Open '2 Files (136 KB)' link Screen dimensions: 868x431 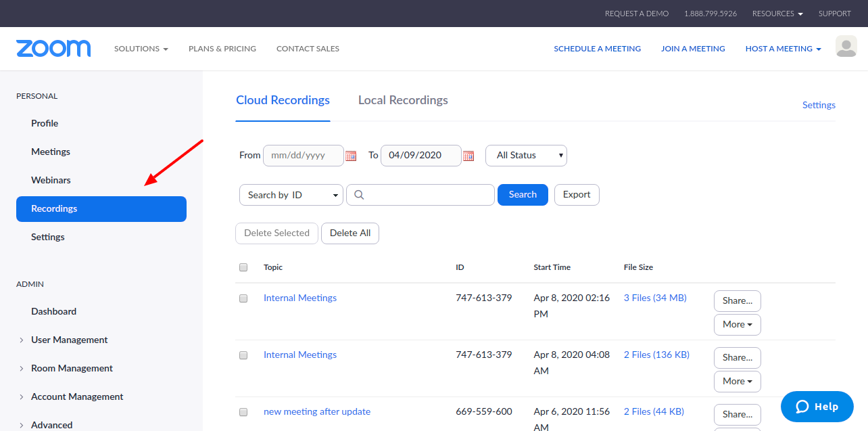(656, 355)
